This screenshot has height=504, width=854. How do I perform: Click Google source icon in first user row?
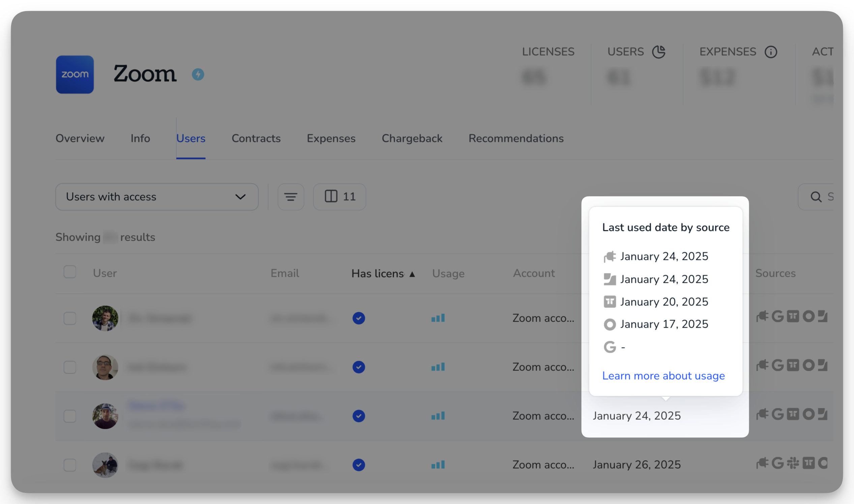[x=777, y=317]
